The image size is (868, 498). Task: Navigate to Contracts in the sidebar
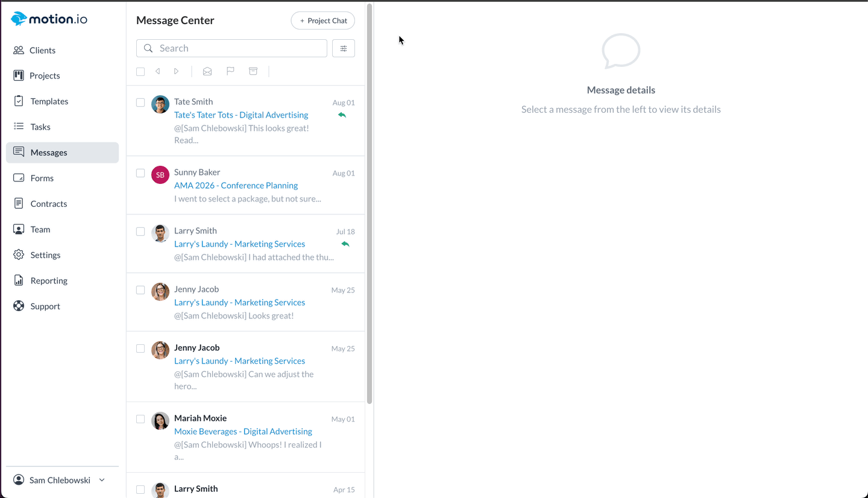(49, 204)
